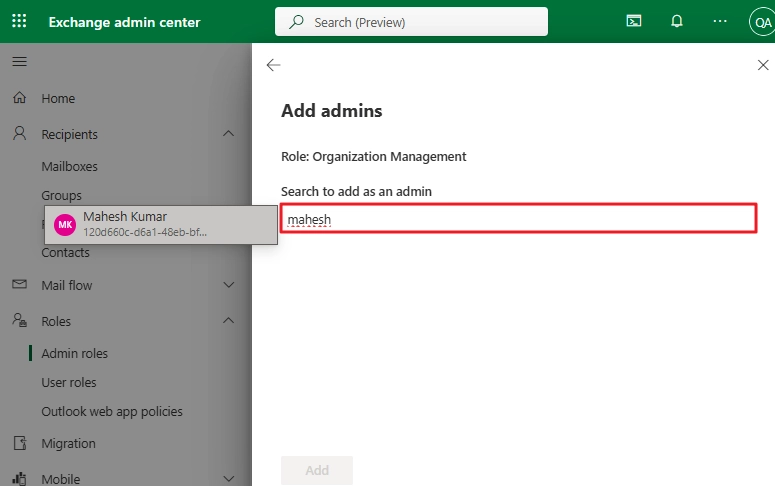775x486 pixels.
Task: Click the 120d660c-d6a1-48eb-bf... ID text
Action: point(145,232)
